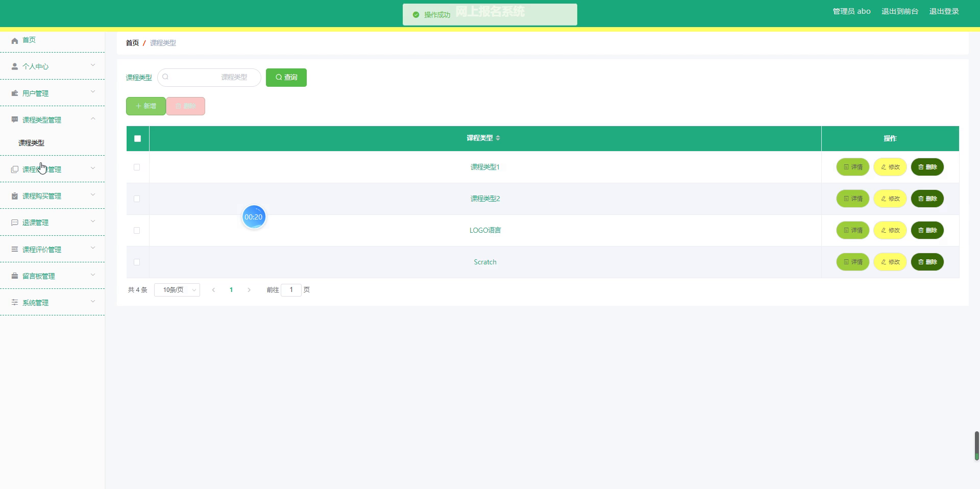980x489 pixels.
Task: Go to previous page arrow
Action: (x=213, y=290)
